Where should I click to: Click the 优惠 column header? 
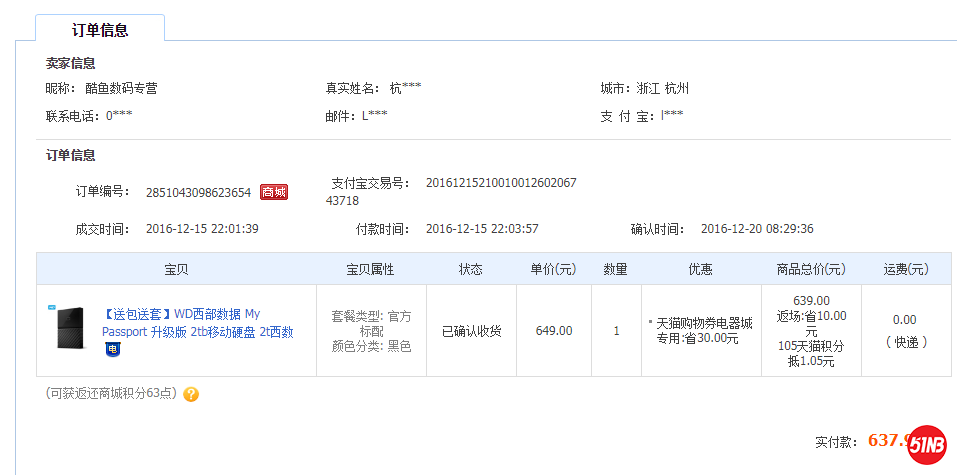(x=701, y=269)
